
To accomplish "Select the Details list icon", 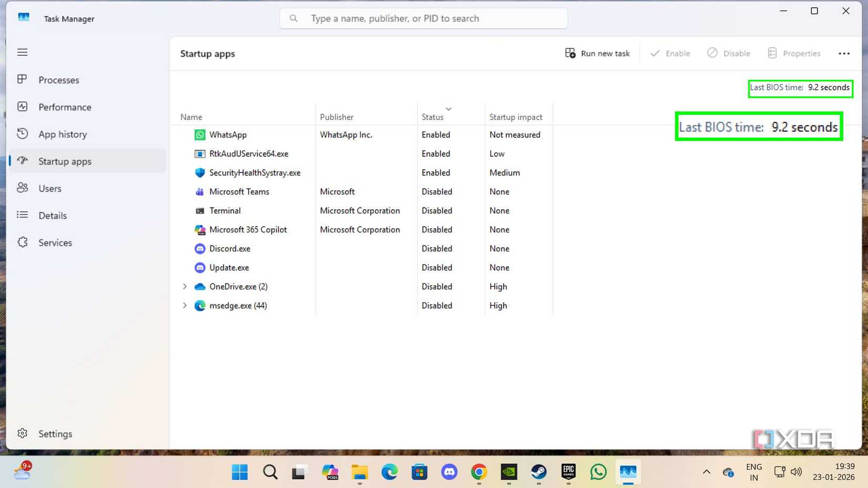I will pyautogui.click(x=22, y=215).
